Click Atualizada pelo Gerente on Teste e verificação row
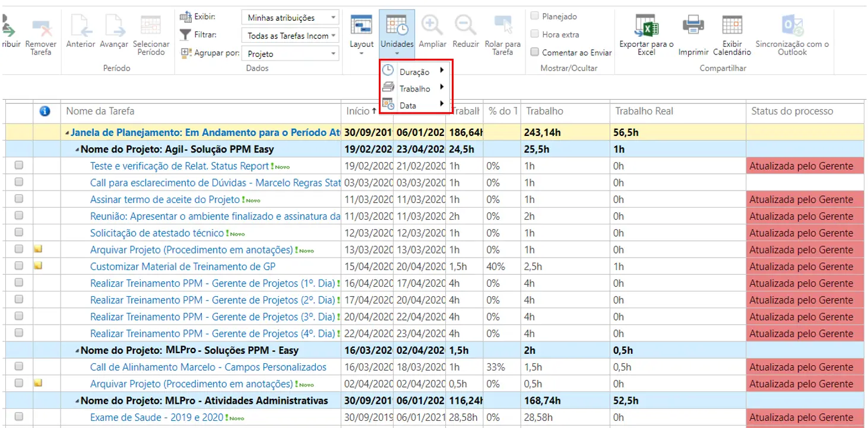The image size is (868, 428). [x=805, y=166]
